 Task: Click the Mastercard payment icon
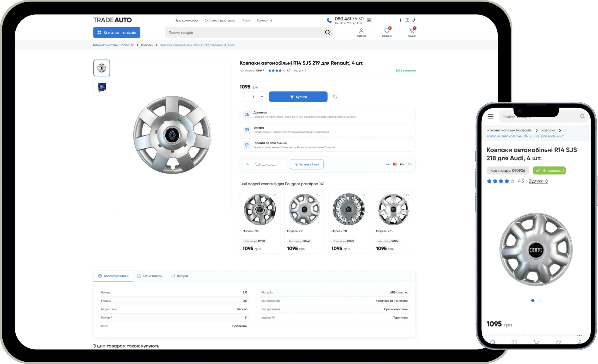[395, 164]
